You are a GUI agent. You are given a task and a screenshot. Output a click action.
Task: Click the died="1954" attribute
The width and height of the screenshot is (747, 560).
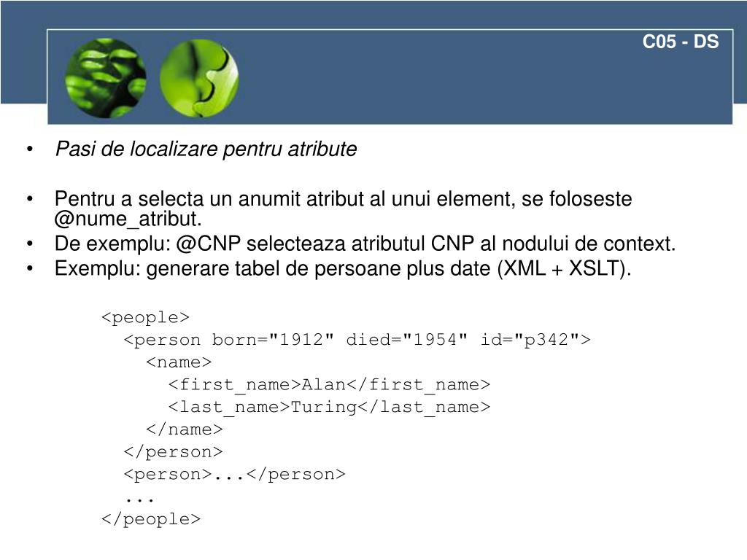(x=407, y=340)
